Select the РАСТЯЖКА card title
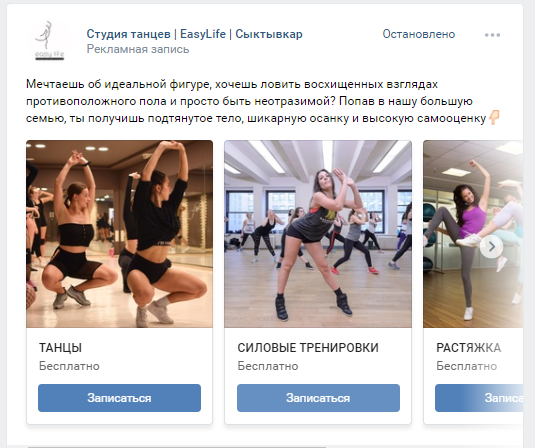This screenshot has height=448, width=535. coord(468,348)
